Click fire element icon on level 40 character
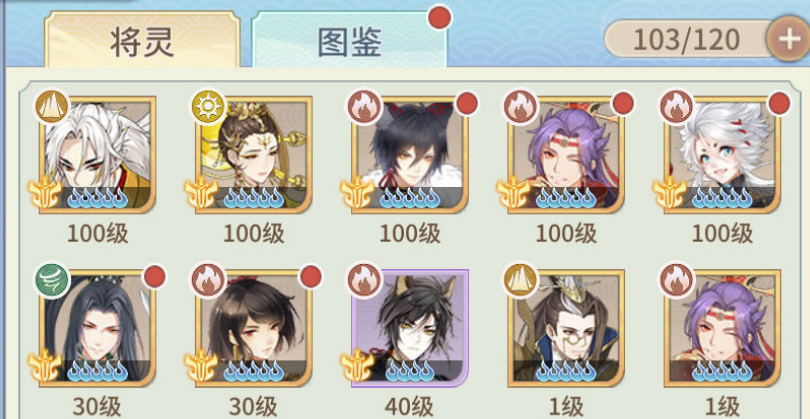 (x=365, y=280)
